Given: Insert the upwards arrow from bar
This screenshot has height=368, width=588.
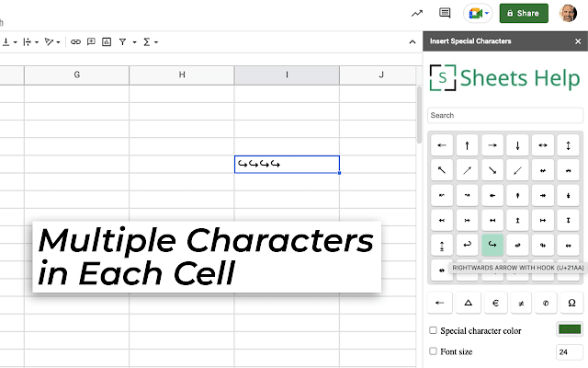Looking at the screenshot, I should 517,221.
